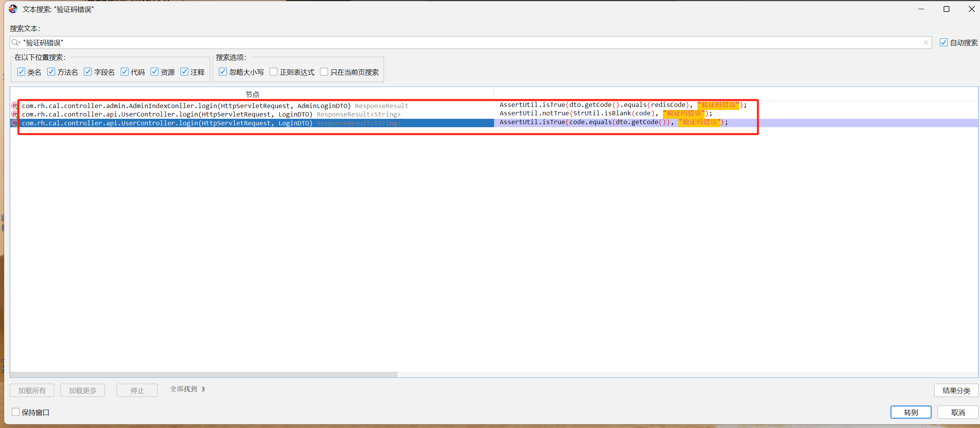Toggle the 类名 checkbox
Screen dimensions: 980x428
pyautogui.click(x=21, y=72)
